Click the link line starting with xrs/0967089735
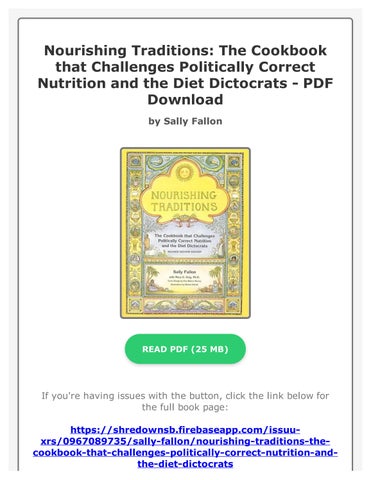 pyautogui.click(x=185, y=441)
